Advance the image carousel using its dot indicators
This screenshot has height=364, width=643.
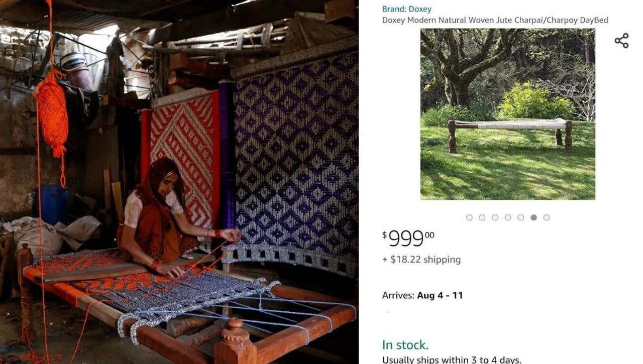point(508,217)
